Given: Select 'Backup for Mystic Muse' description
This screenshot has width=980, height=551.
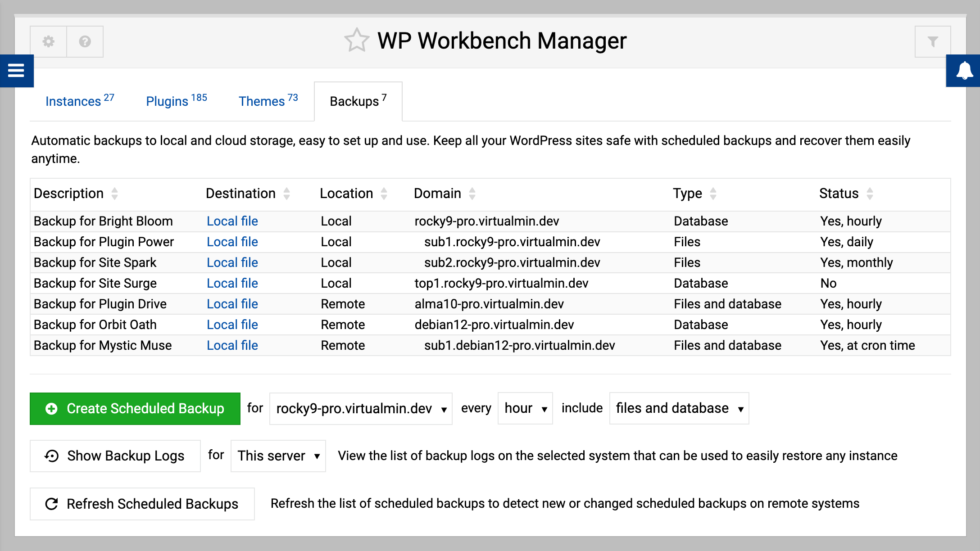Looking at the screenshot, I should click(x=103, y=345).
